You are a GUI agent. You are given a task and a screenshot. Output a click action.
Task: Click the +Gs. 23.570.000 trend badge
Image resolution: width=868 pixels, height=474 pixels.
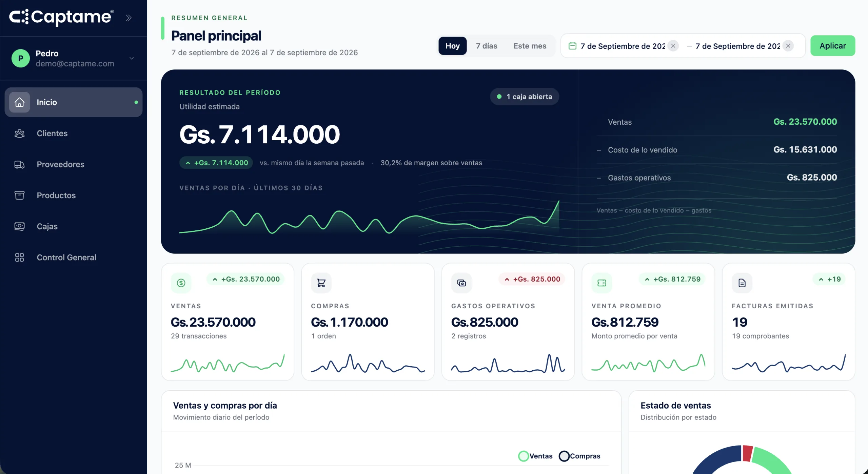tap(246, 279)
